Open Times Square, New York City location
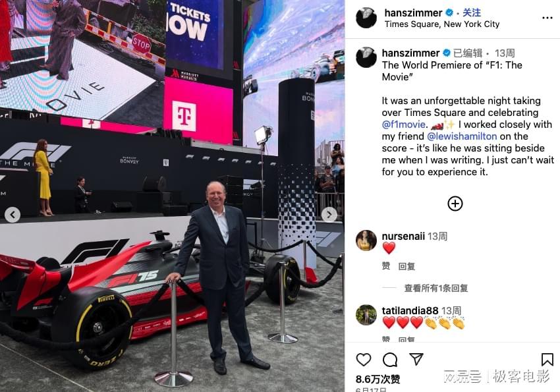Viewport: 560px width, 392px height. (x=442, y=24)
